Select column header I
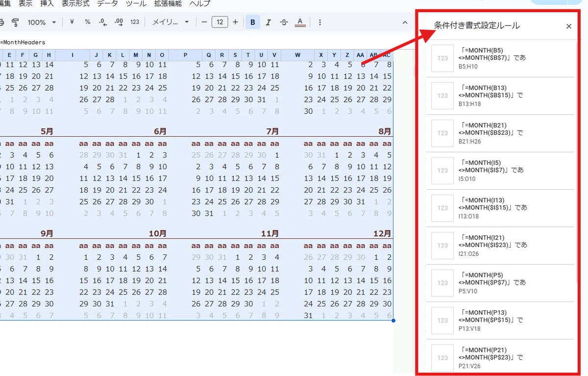The width and height of the screenshot is (588, 376). [x=73, y=55]
